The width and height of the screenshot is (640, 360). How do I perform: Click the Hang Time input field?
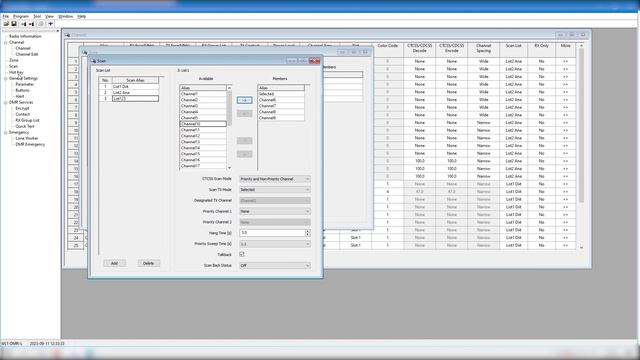(x=272, y=233)
